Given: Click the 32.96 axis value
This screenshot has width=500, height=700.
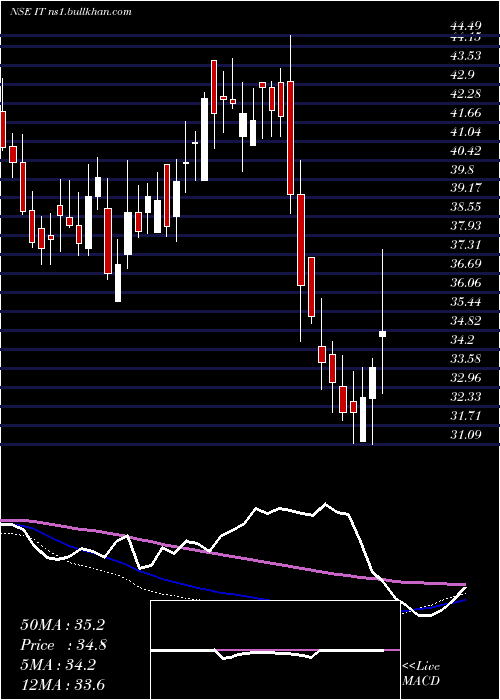Looking at the screenshot, I should point(467,378).
